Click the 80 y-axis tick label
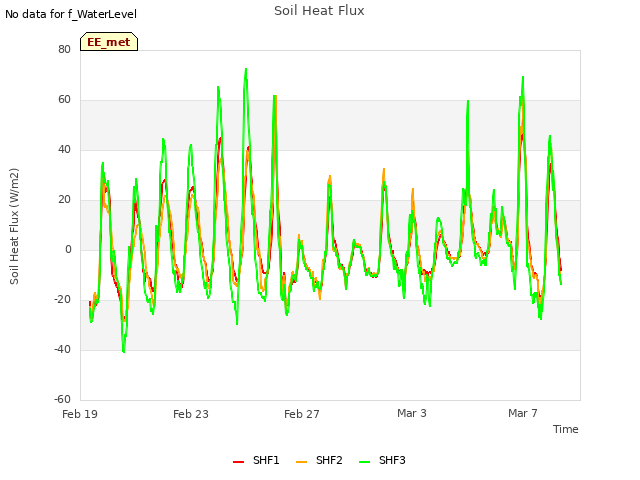640x480 pixels. [64, 49]
